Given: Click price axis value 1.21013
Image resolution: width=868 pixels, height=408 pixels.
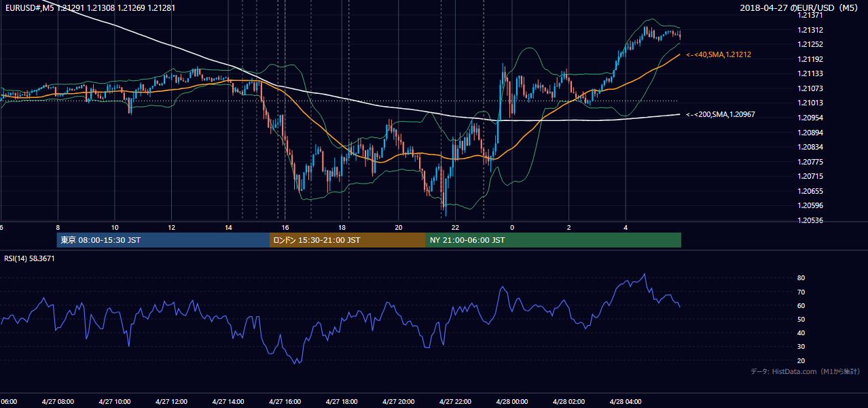Looking at the screenshot, I should [811, 103].
